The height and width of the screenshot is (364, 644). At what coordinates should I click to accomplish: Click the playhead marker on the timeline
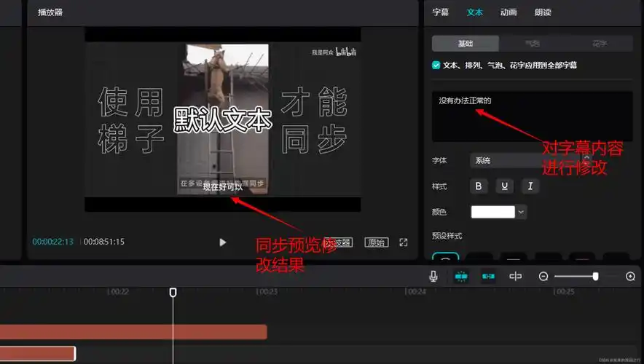173,292
